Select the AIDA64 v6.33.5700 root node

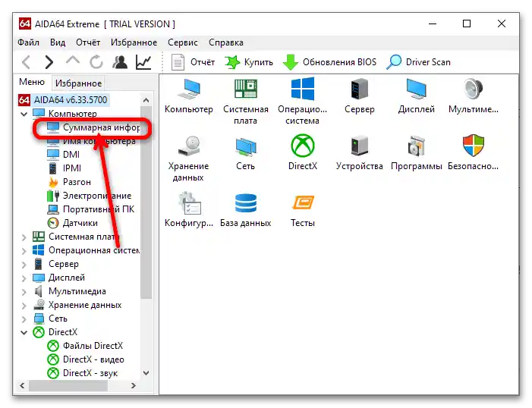(63, 99)
